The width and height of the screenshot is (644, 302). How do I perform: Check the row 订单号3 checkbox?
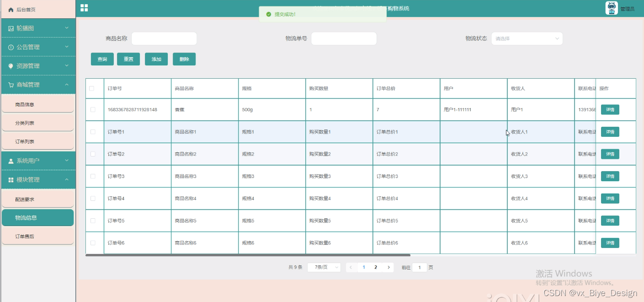[x=93, y=176]
